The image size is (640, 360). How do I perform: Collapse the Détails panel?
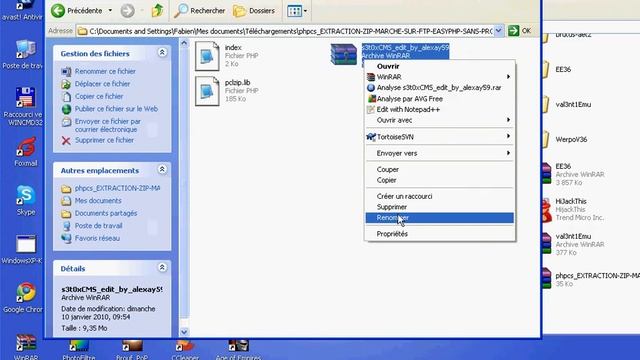tap(162, 268)
